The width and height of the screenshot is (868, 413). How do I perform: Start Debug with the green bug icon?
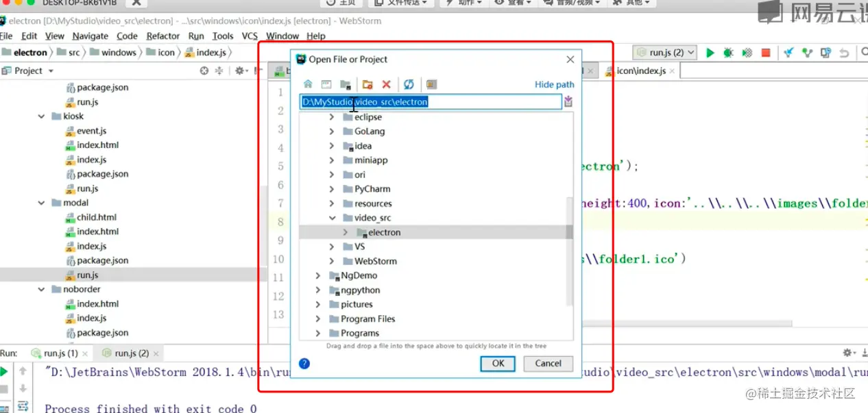tap(728, 53)
